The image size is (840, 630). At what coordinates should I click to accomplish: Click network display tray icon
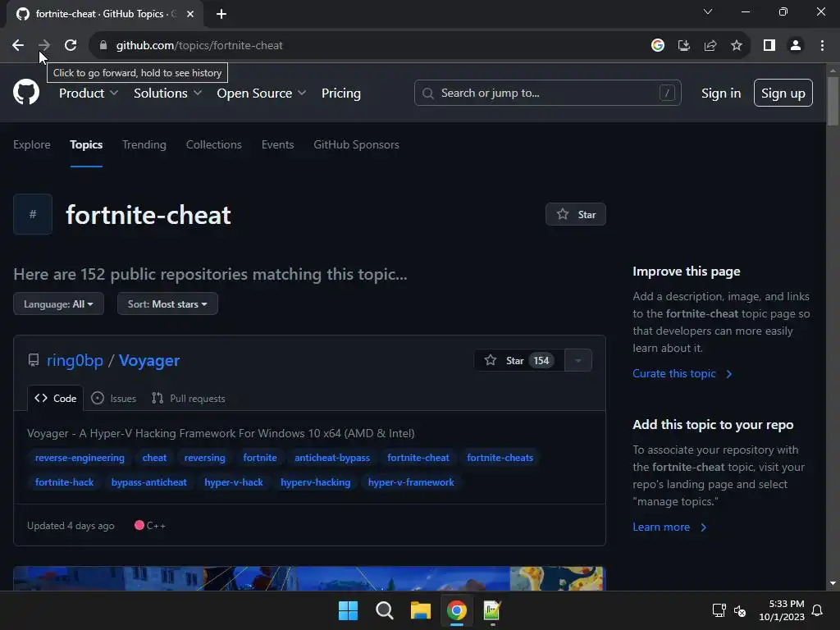(719, 610)
